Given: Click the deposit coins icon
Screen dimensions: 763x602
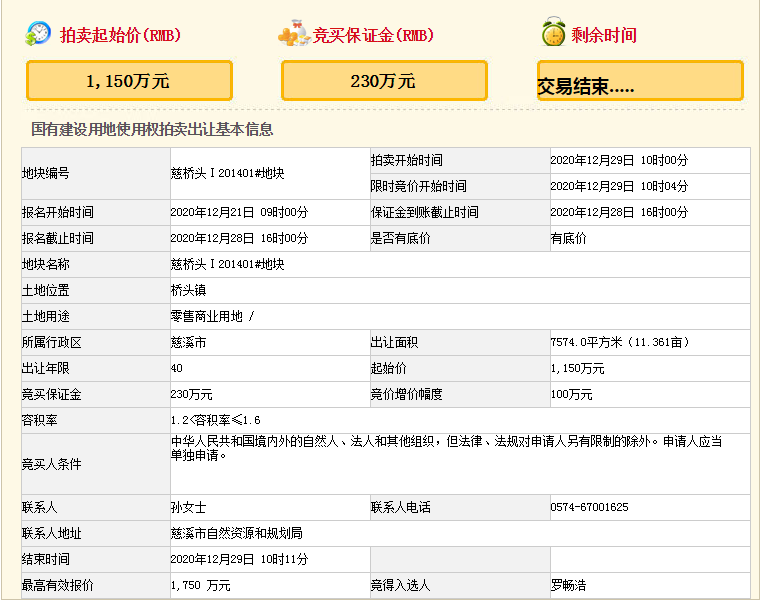Looking at the screenshot, I should pos(292,34).
